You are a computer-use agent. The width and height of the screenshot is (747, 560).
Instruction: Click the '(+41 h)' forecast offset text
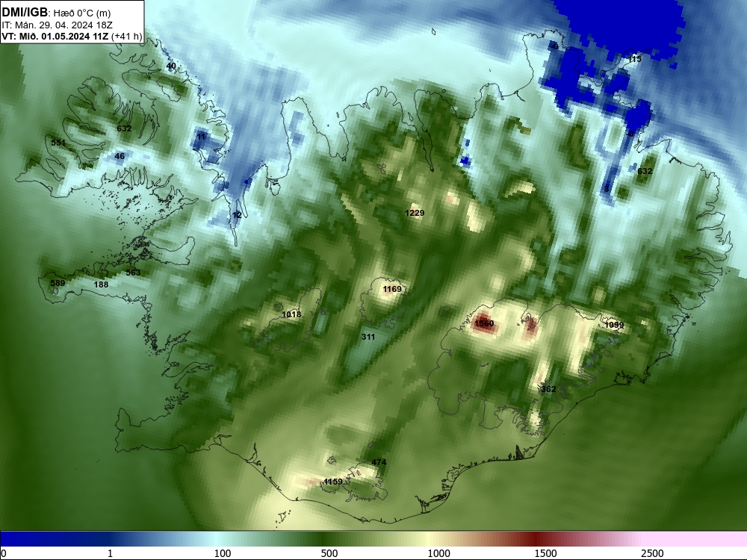[126, 37]
